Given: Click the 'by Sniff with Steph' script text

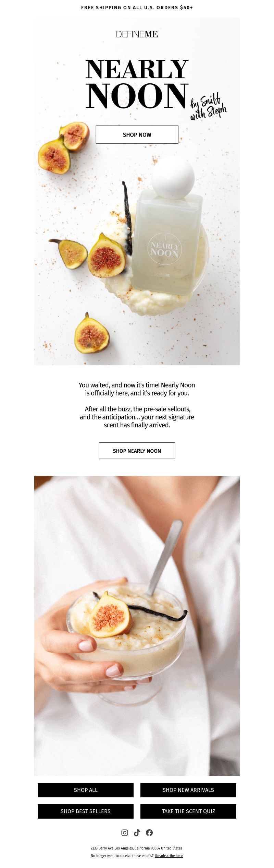Looking at the screenshot, I should coord(208,107).
